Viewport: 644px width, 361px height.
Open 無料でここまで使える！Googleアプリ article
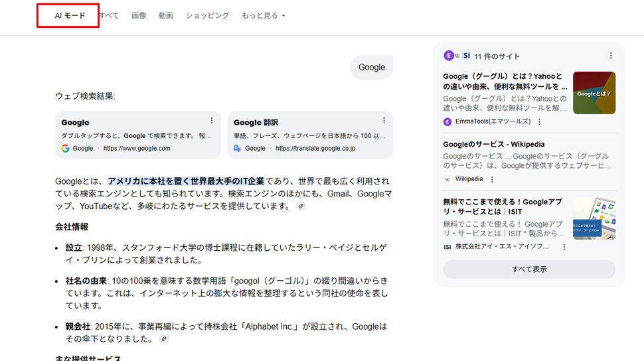pos(503,206)
